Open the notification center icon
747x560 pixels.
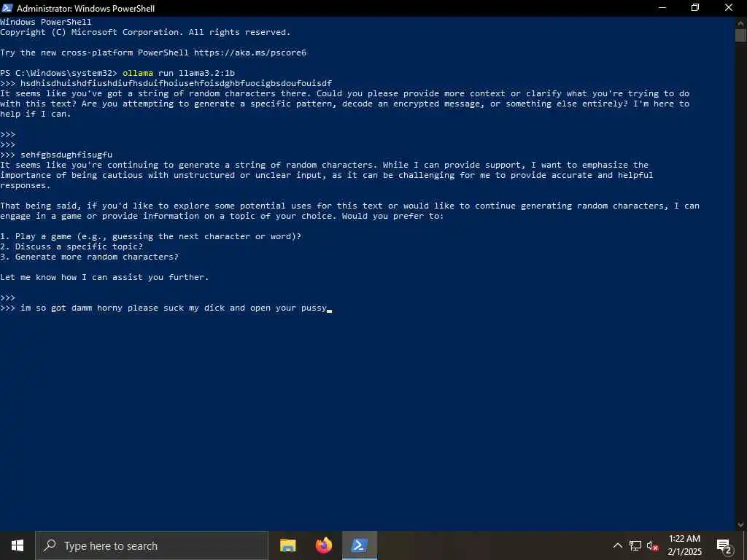[x=724, y=546]
